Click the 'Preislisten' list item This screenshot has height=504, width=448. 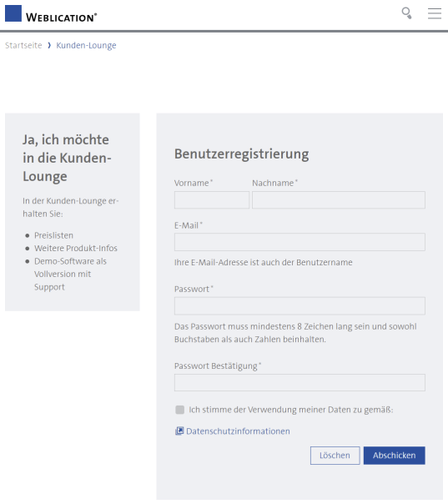tap(53, 235)
